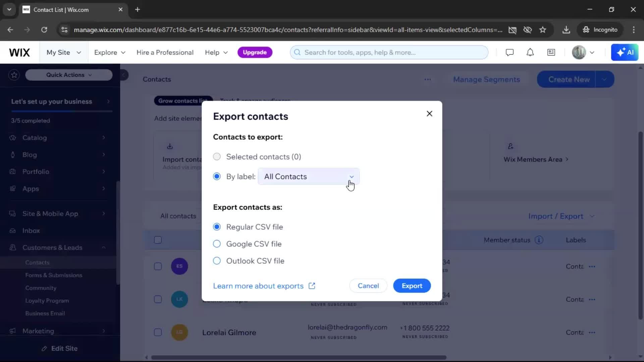Open the Quick Actions dropdown
644x362 pixels.
[x=69, y=75]
